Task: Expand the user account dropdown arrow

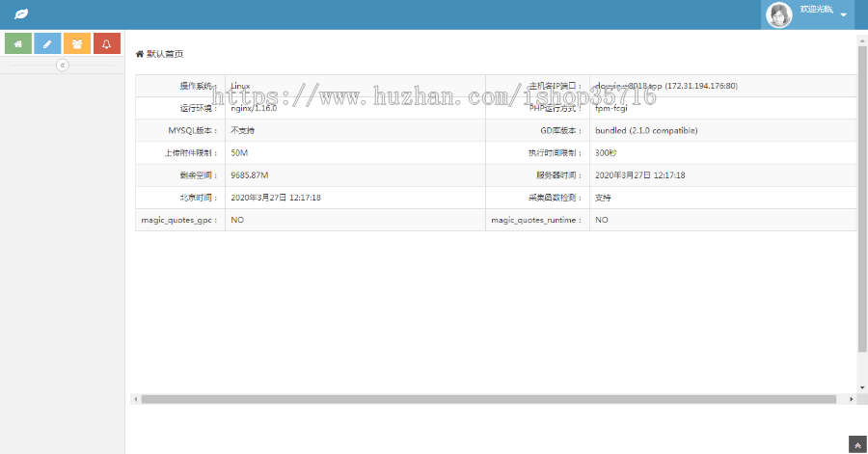Action: tap(844, 14)
